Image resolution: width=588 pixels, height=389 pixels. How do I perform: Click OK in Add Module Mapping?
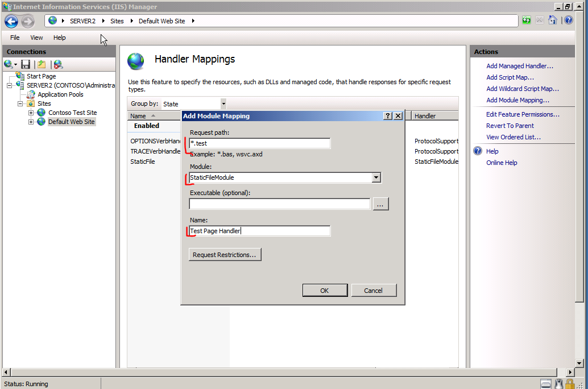(325, 291)
